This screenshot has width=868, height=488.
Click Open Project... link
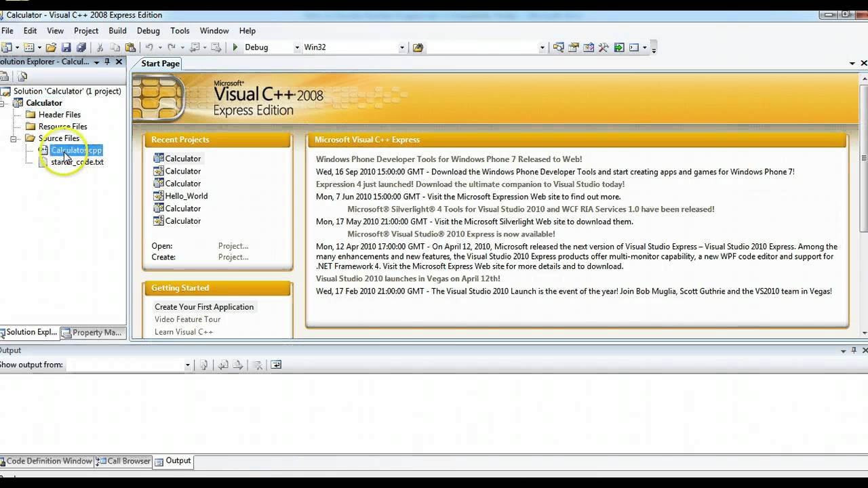click(233, 246)
